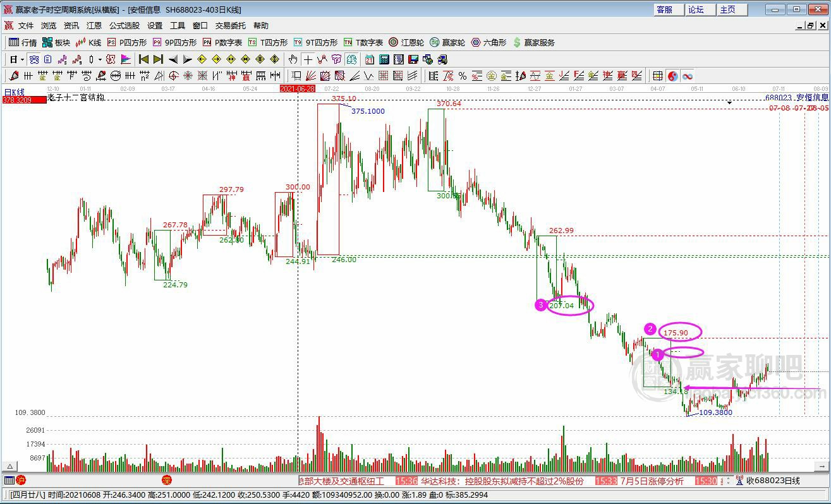Open the 文件 menu
The height and width of the screenshot is (504, 831).
26,26
